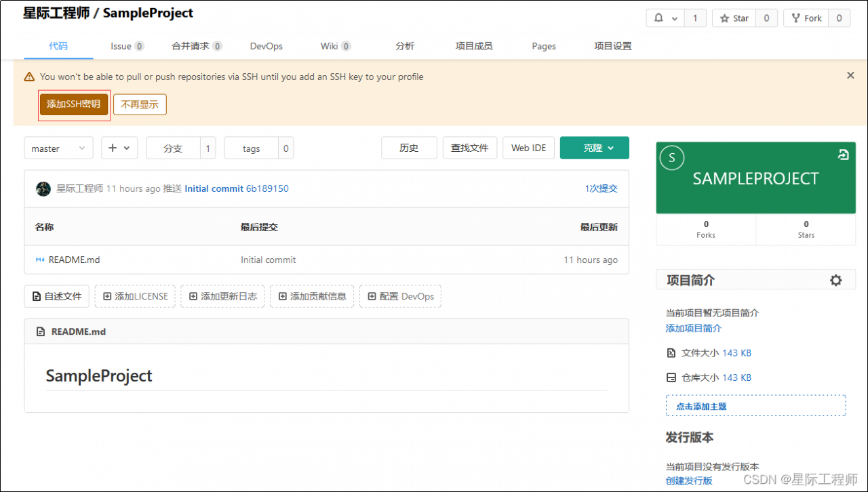
Task: Click the 星际工程师 owner name in the title
Action: [x=56, y=13]
